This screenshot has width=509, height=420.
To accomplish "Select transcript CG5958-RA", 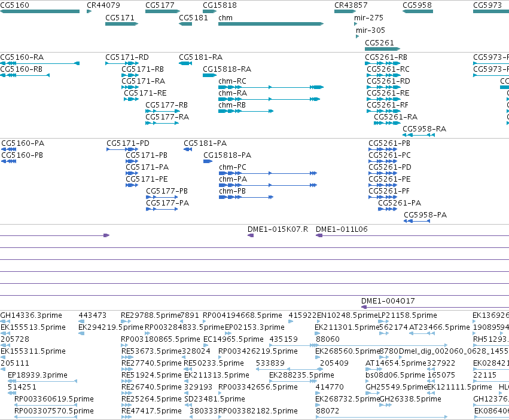I will 424,129.
